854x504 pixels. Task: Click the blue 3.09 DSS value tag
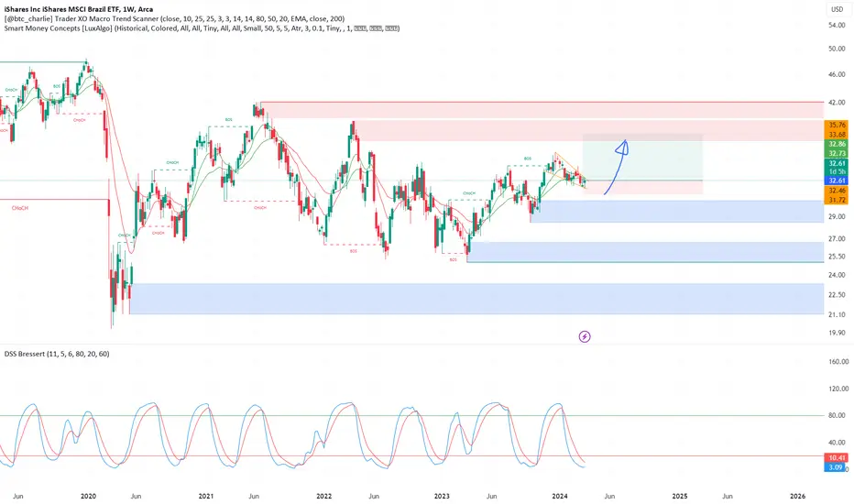coord(836,467)
